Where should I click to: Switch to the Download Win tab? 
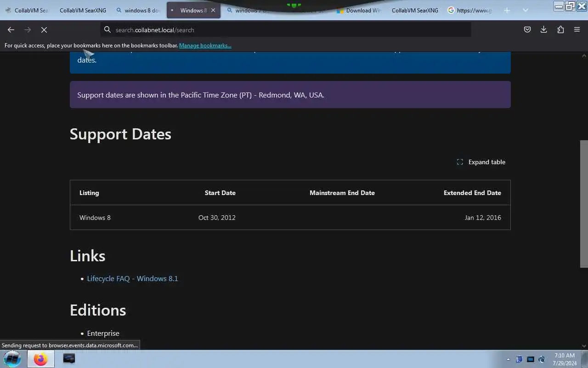coord(359,10)
